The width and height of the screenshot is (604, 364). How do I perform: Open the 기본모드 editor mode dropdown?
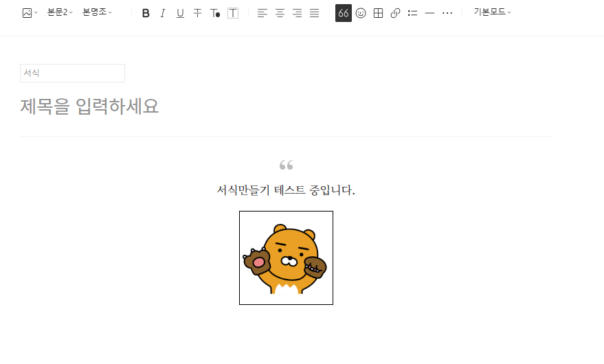492,12
